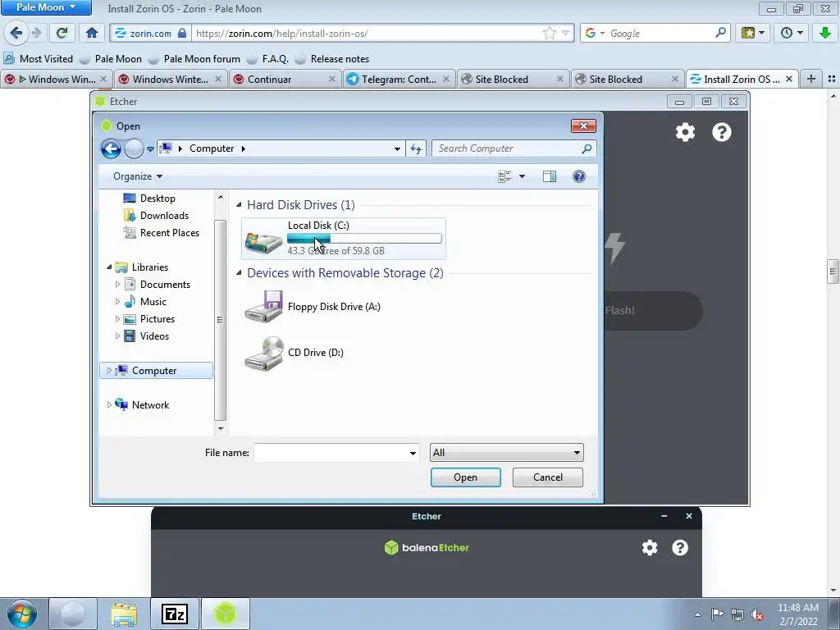This screenshot has width=840, height=630.
Task: Click the Pale Moon URL address field
Action: 367,33
